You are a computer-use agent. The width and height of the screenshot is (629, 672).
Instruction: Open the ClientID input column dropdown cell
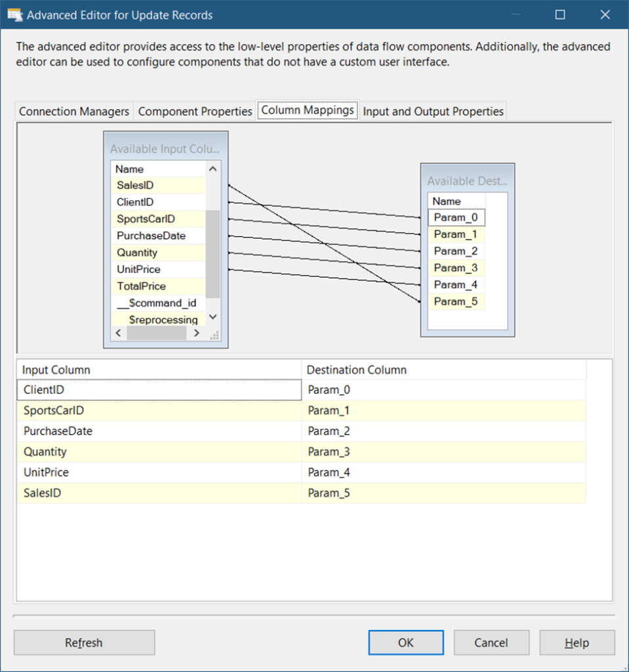coord(159,390)
